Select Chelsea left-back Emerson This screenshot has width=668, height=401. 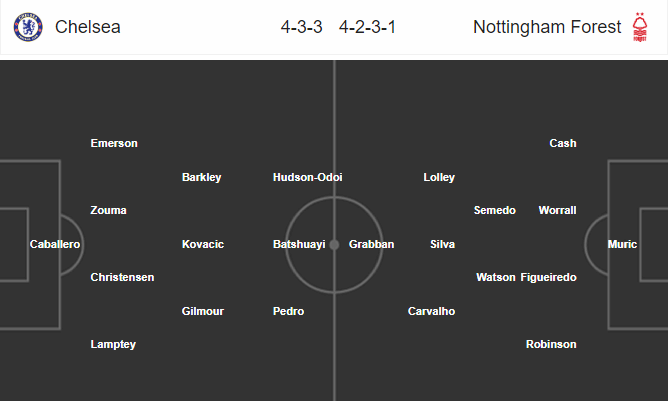[114, 143]
